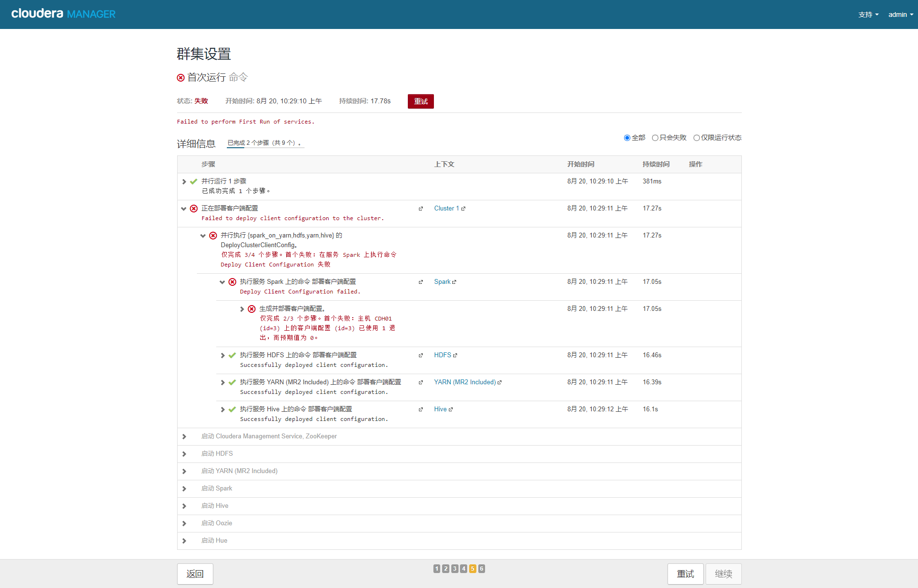Viewport: 918px width, 588px height.
Task: Click the red 重试 button near status
Action: click(x=420, y=101)
